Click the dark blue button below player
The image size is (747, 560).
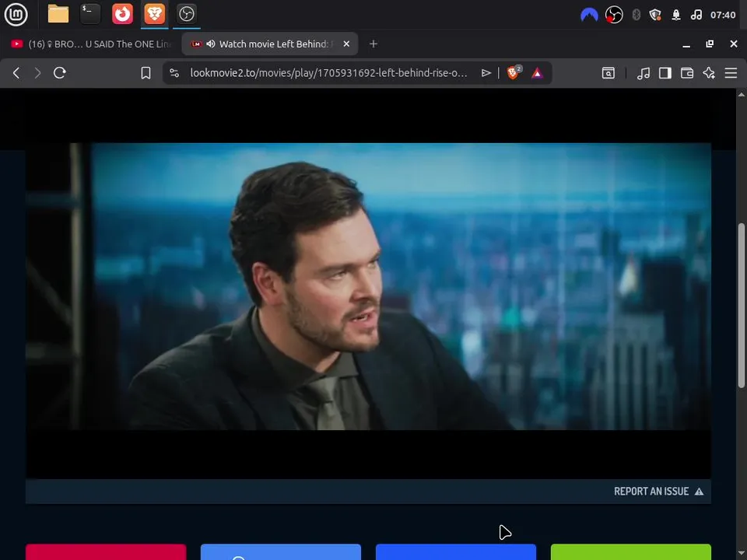(x=456, y=552)
